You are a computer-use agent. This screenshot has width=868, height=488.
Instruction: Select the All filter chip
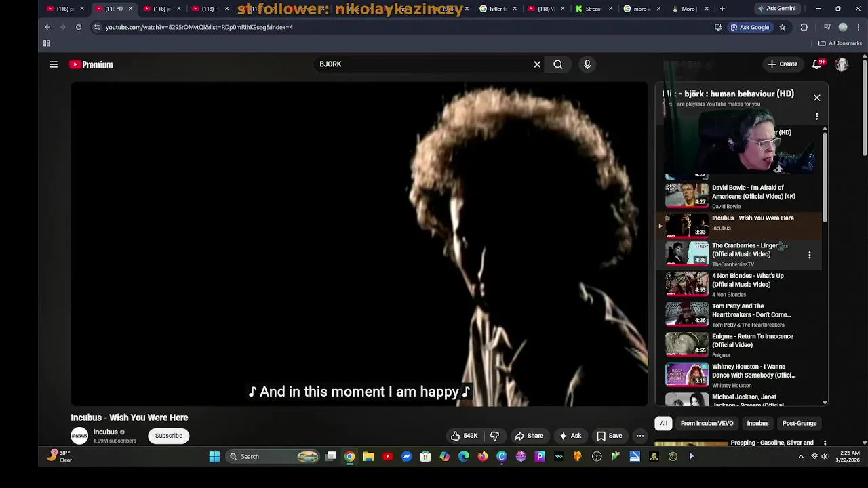663,423
